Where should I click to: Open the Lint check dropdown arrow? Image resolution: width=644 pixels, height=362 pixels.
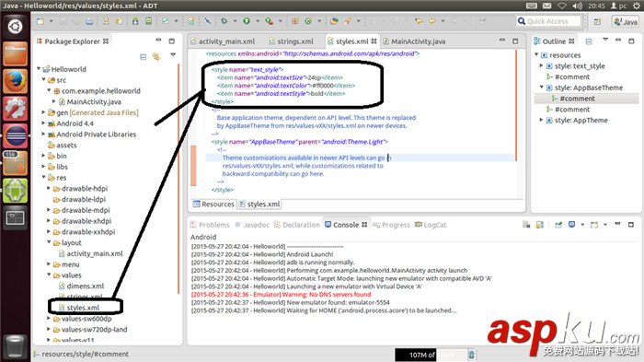coord(177,21)
